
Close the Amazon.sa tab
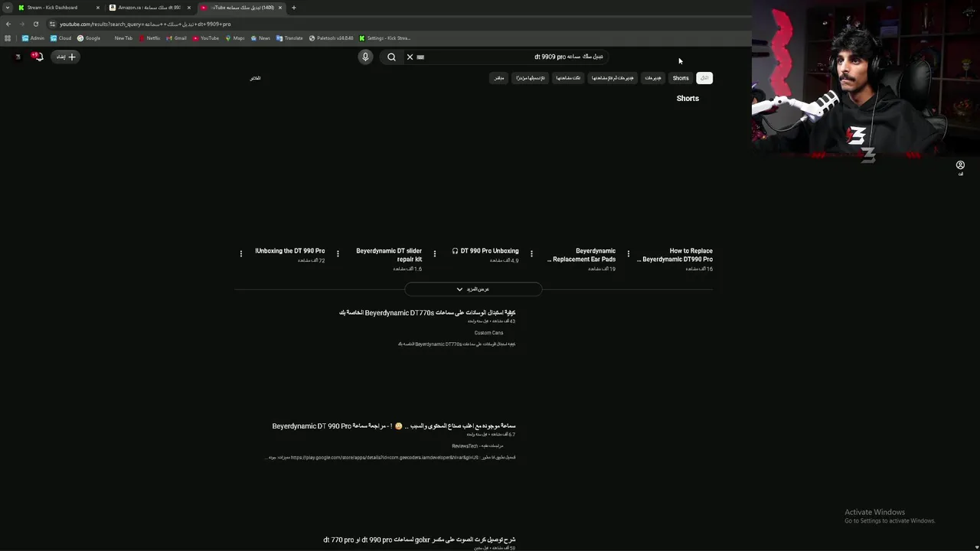pyautogui.click(x=189, y=8)
